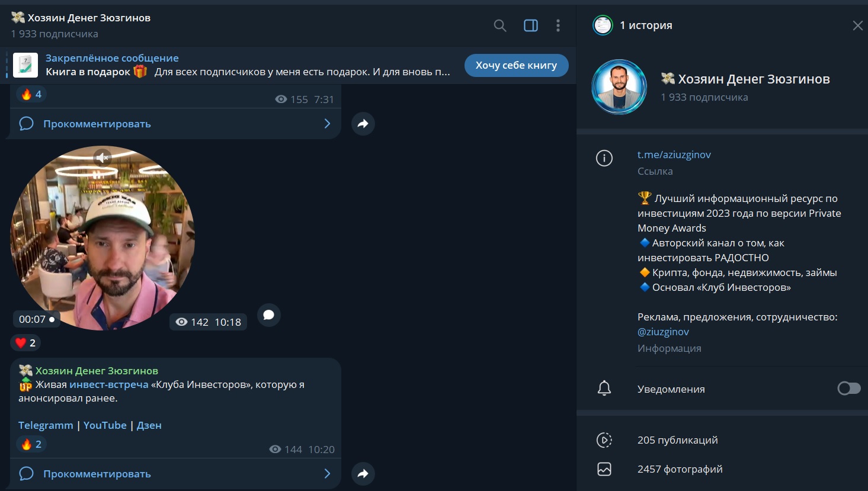Viewport: 868px width, 491px height.
Task: Open the @ziuzginov contact link
Action: pos(664,332)
